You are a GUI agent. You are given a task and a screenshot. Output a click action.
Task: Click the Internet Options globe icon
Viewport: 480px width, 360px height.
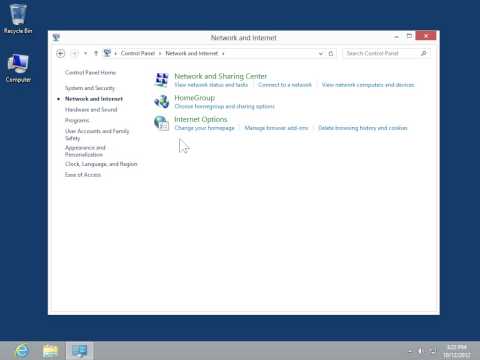[x=161, y=123]
